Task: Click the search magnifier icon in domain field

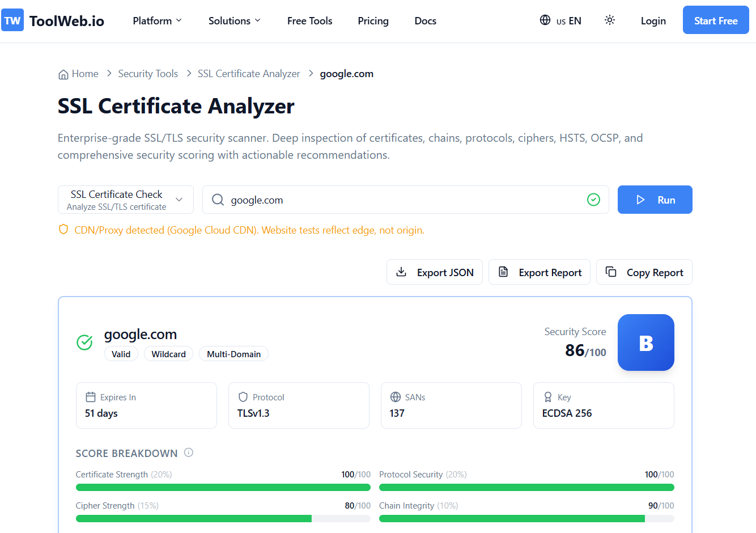Action: click(x=218, y=200)
